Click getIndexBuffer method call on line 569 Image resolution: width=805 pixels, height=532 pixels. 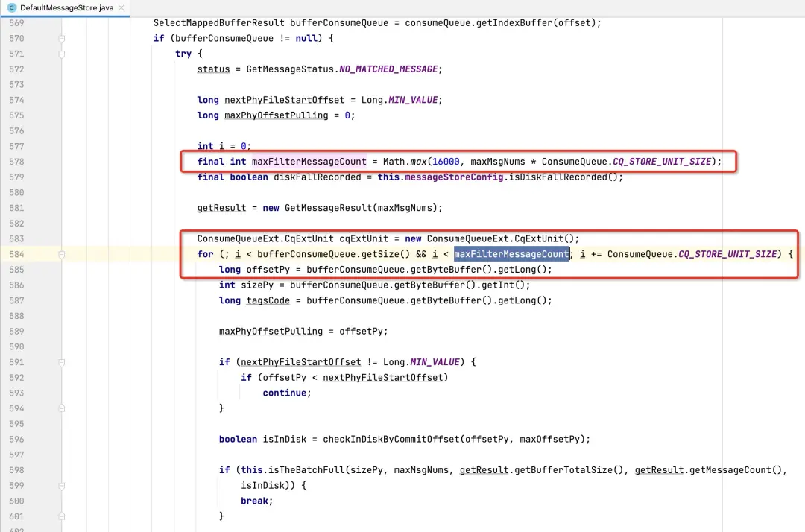click(514, 23)
